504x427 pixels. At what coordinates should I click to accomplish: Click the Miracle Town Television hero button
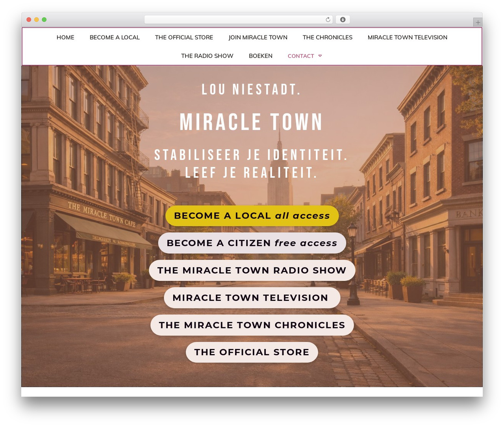(252, 298)
